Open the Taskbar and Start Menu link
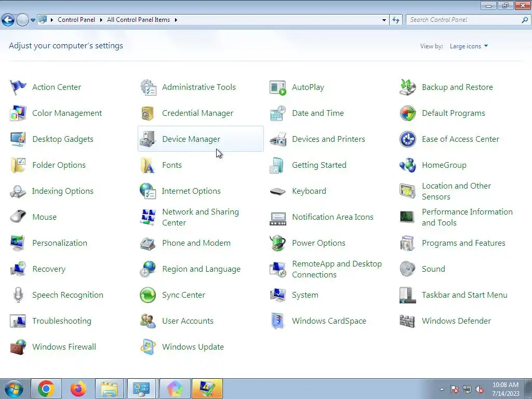Viewport: 532px width, 399px height. pos(464,295)
